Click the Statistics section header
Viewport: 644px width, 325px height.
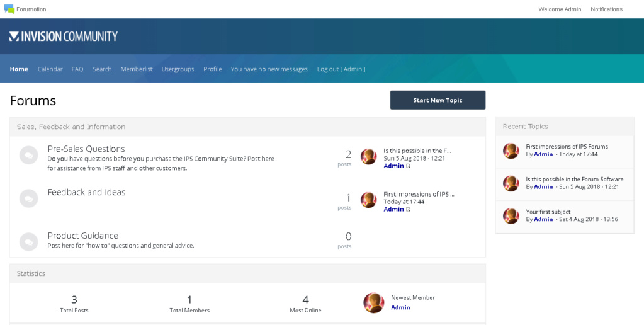click(x=247, y=273)
